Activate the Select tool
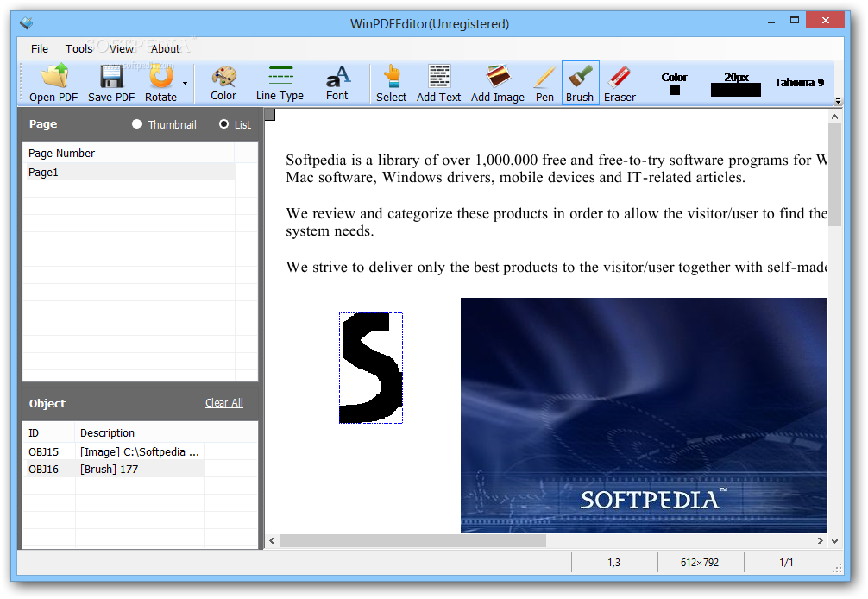The height and width of the screenshot is (599, 868). coord(392,83)
